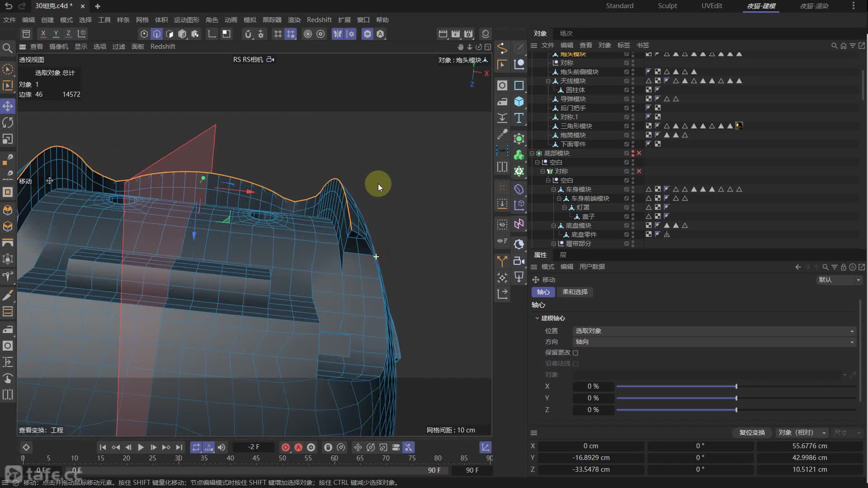Select the 柔和选择 button

[575, 292]
